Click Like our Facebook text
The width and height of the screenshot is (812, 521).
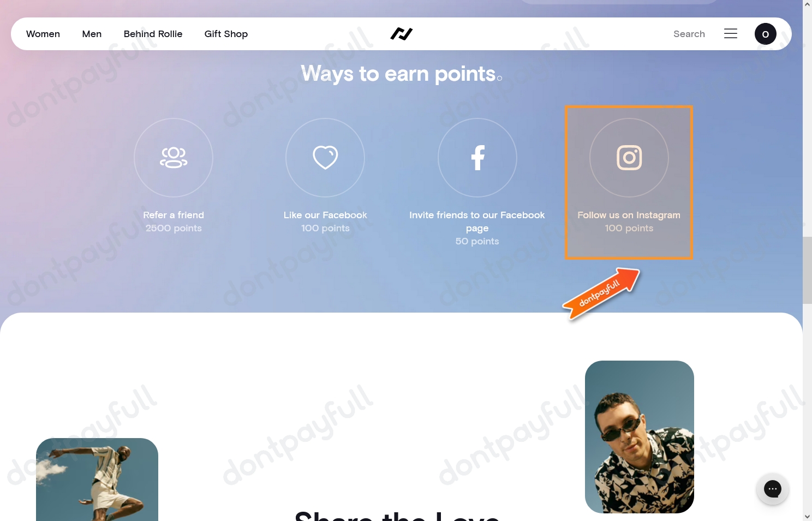[x=325, y=215]
